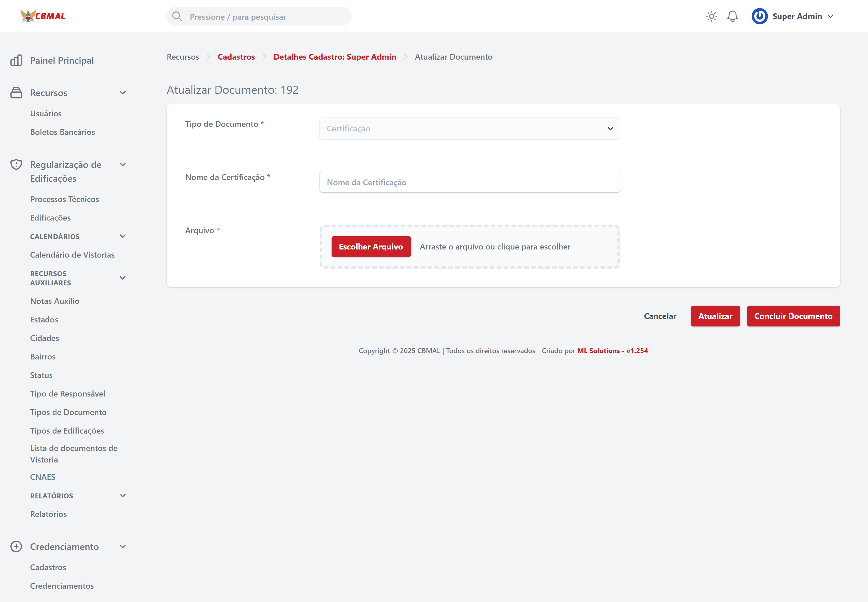Click the CBMAL logo
Image resolution: width=868 pixels, height=602 pixels.
point(43,16)
